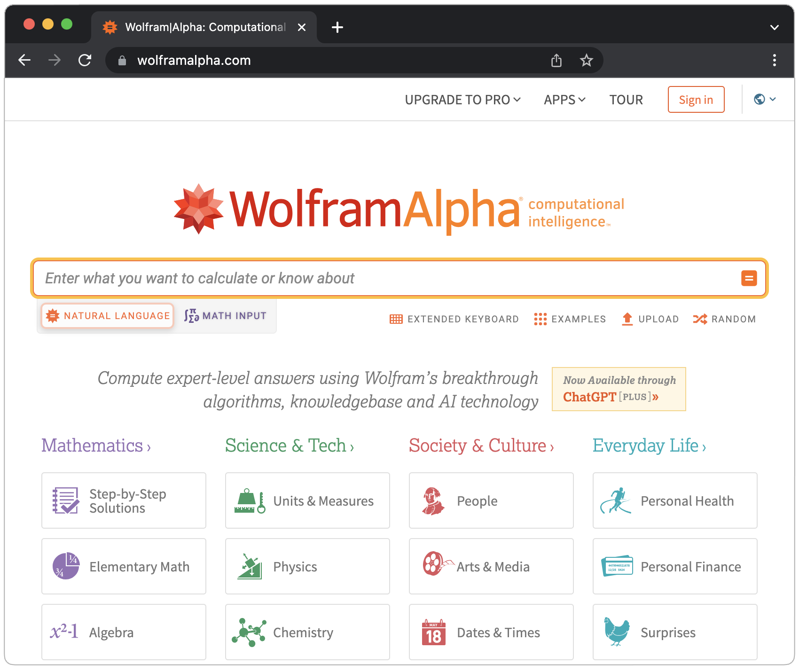Image resolution: width=799 pixels, height=672 pixels.
Task: Open the Tour page from the navigation
Action: tap(626, 100)
